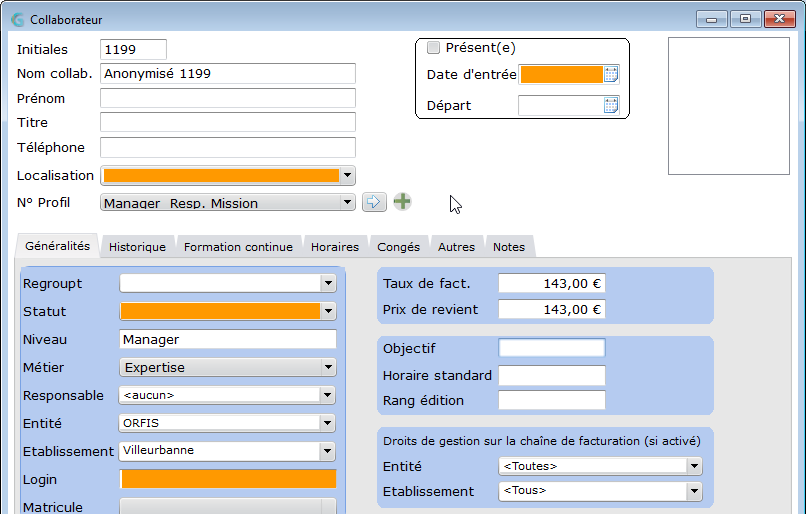Select the Horaires tab

(335, 247)
